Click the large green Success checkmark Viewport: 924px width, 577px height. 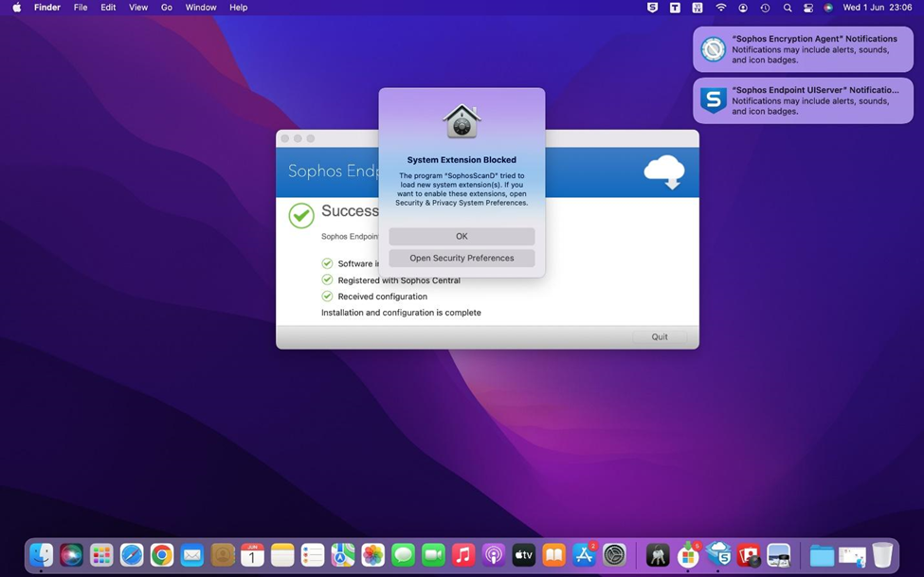point(301,216)
